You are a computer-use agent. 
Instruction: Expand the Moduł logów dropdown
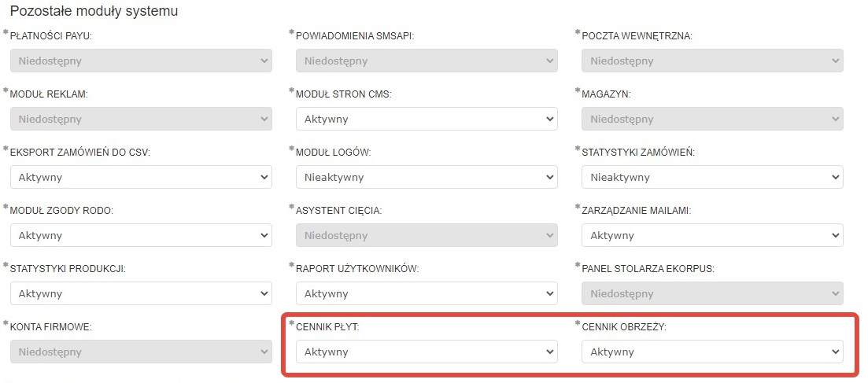[427, 177]
